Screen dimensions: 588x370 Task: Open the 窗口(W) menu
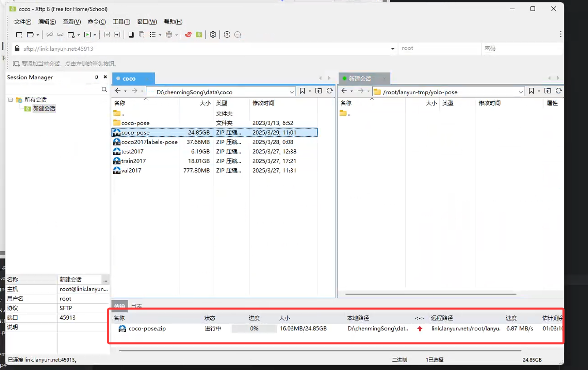click(x=147, y=22)
